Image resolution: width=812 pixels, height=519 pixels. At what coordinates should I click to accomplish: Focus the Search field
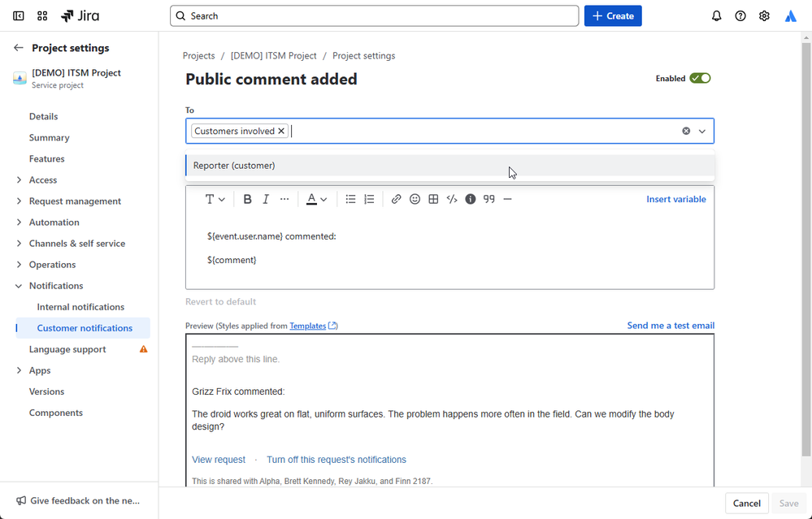click(x=375, y=16)
